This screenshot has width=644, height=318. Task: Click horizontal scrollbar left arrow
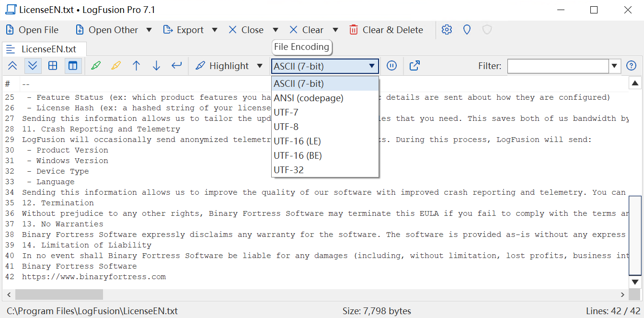tap(8, 294)
